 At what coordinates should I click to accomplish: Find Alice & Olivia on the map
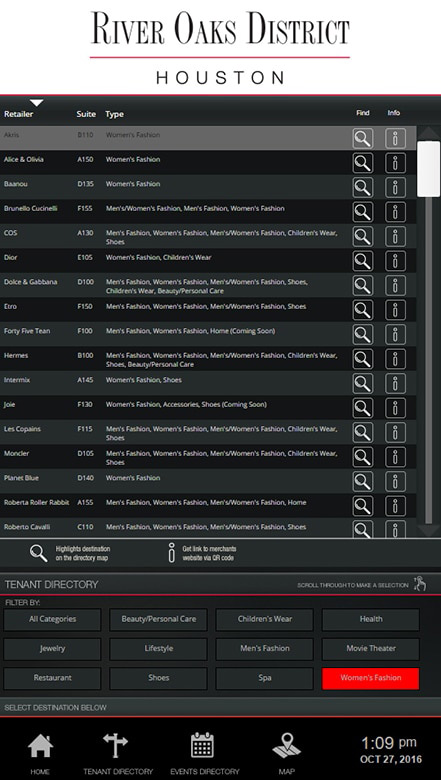click(x=362, y=163)
